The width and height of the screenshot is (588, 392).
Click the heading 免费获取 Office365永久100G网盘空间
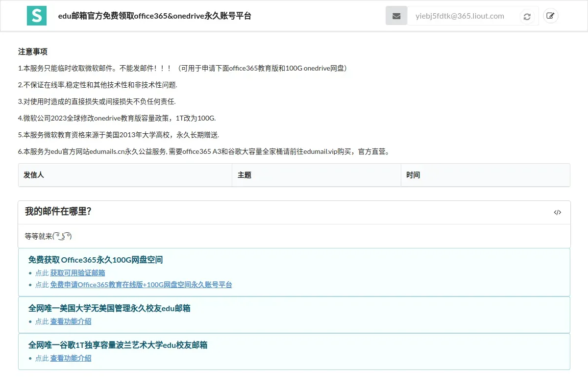click(x=96, y=260)
